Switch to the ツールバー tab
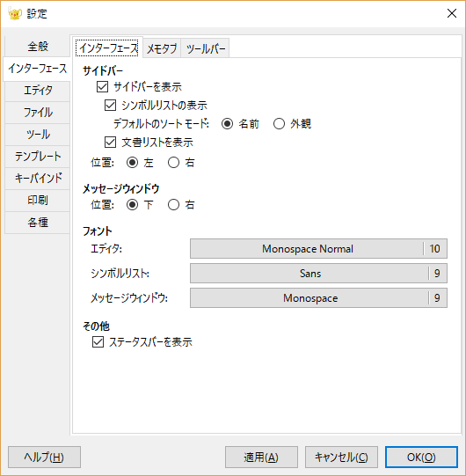 coord(205,48)
